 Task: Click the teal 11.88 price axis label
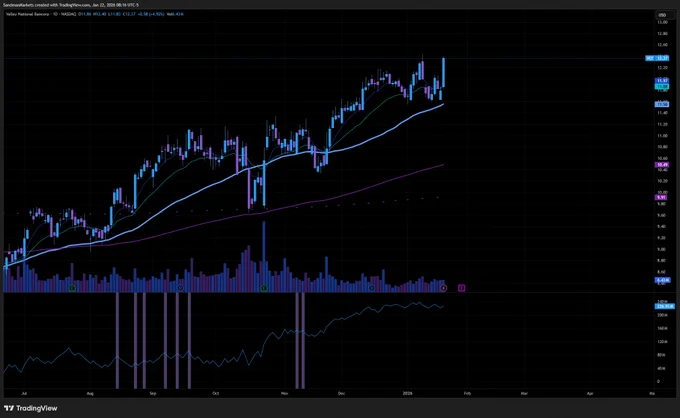[x=662, y=87]
